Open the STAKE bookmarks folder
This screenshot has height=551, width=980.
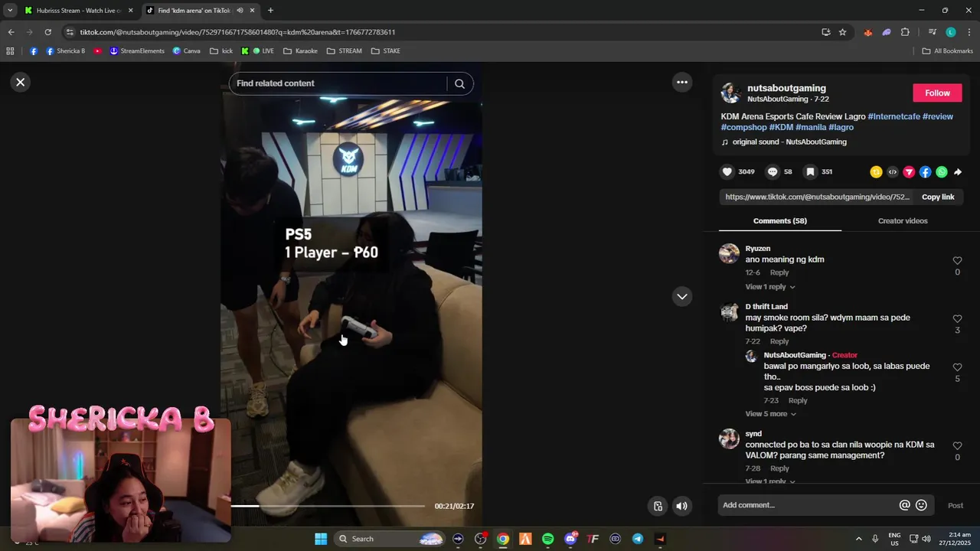[x=386, y=51]
